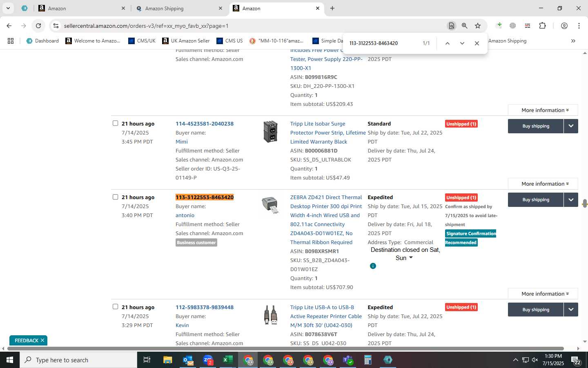
Task: Open Calculator from the taskbar
Action: click(367, 360)
